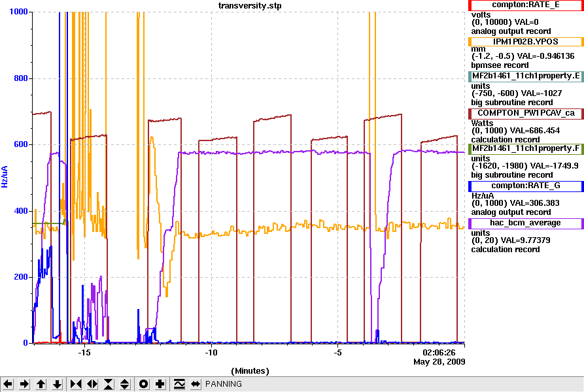
Task: Click the bpmsee record description text
Action: click(x=500, y=65)
